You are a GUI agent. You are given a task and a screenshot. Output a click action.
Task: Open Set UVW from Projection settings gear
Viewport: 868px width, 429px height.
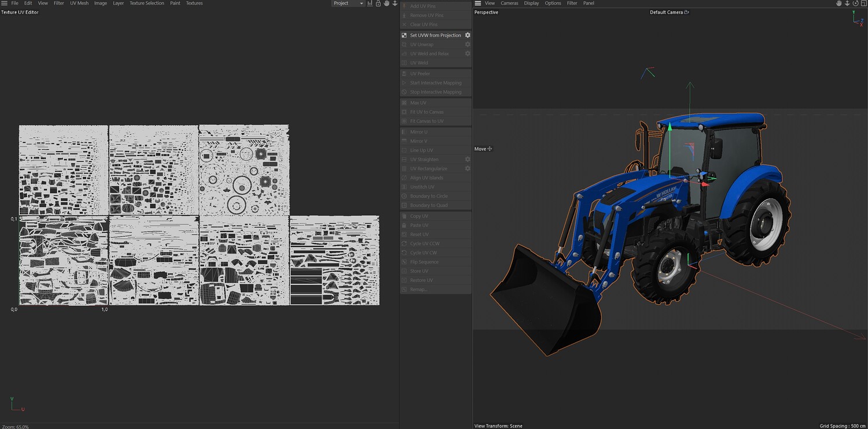pyautogui.click(x=468, y=35)
